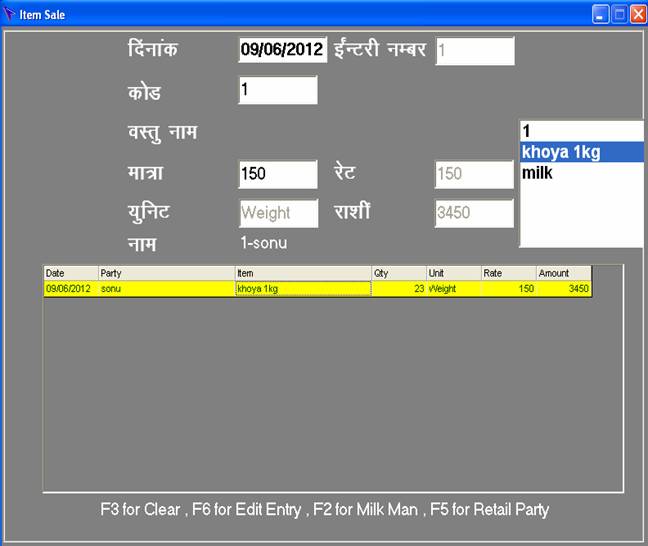The width and height of the screenshot is (648, 546).
Task: Maximize the Item Sale window
Action: (x=618, y=14)
